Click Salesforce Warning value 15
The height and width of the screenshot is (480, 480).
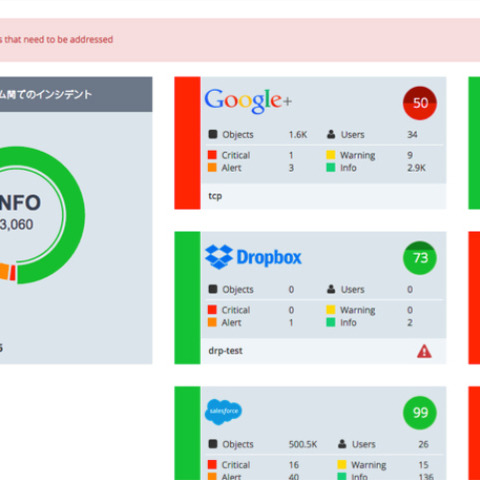pos(423,465)
